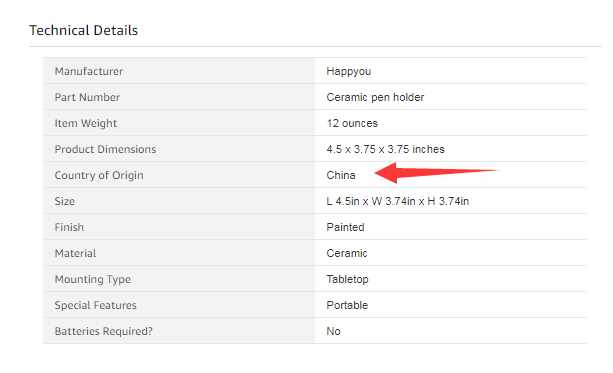Select the 4.5 x 3.75 x 3.75 inches value
The height and width of the screenshot is (373, 613).
coord(385,149)
